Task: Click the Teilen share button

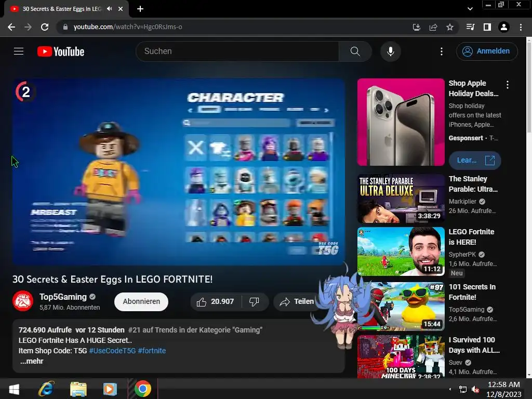Action: 297,302
